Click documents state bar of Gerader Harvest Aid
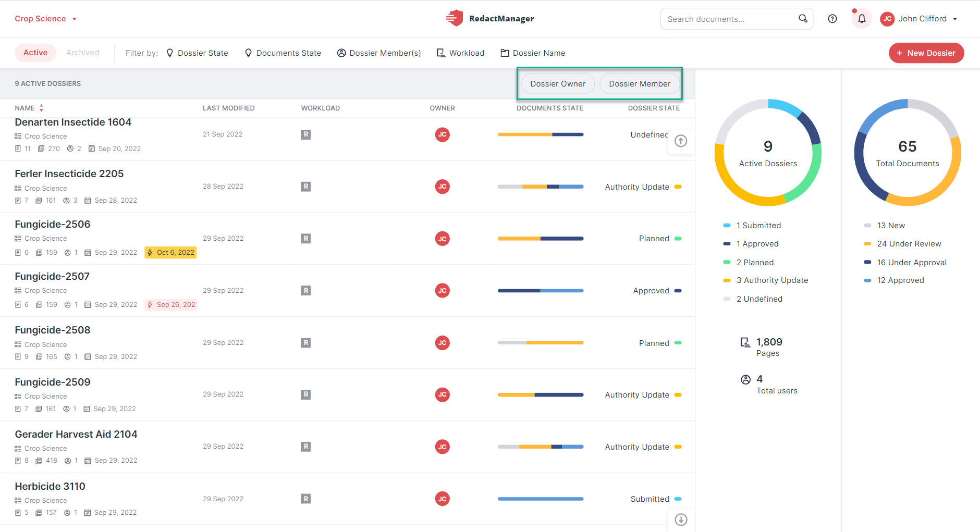Viewport: 980px width, 532px height. pyautogui.click(x=541, y=447)
